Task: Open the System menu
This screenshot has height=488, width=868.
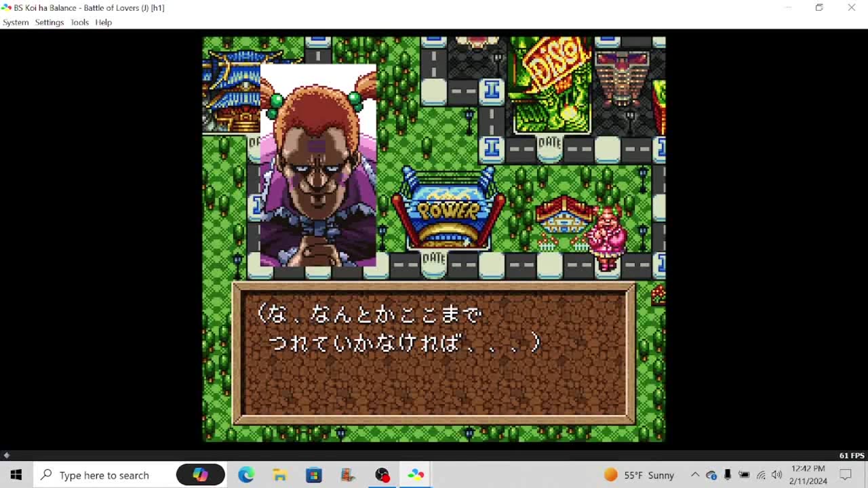Action: (16, 22)
